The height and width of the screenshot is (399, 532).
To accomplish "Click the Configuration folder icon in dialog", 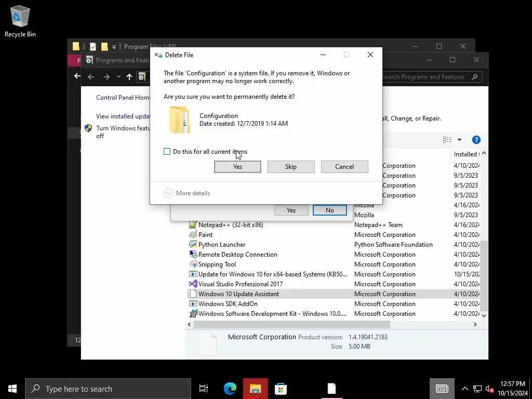I will click(180, 120).
